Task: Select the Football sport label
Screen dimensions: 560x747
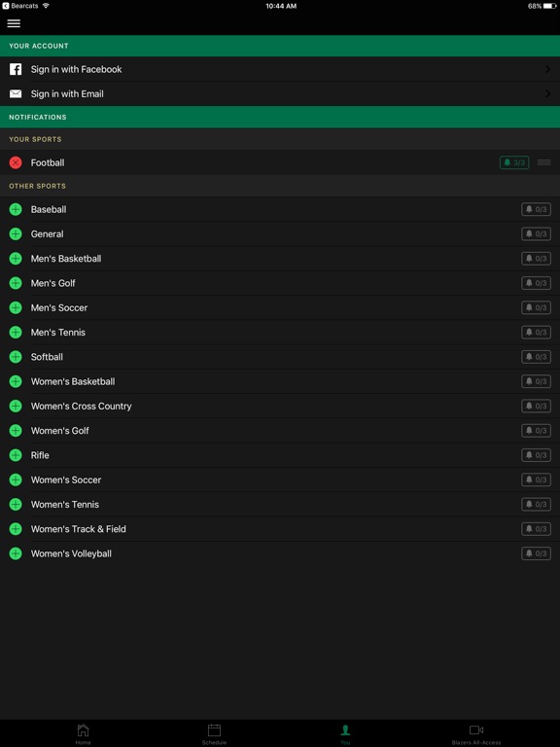Action: [48, 163]
